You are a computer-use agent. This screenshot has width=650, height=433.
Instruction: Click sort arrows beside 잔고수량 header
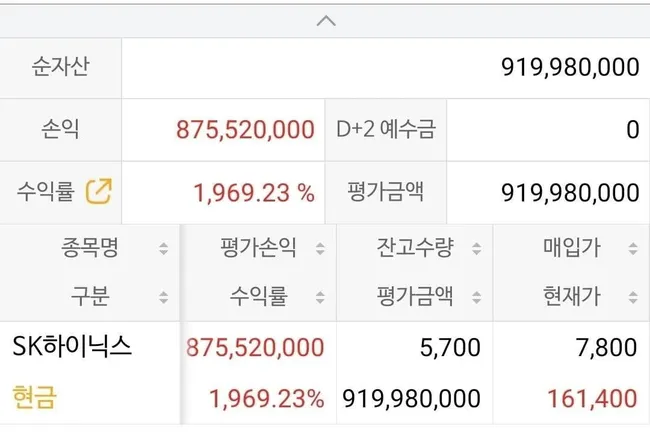[x=476, y=249]
